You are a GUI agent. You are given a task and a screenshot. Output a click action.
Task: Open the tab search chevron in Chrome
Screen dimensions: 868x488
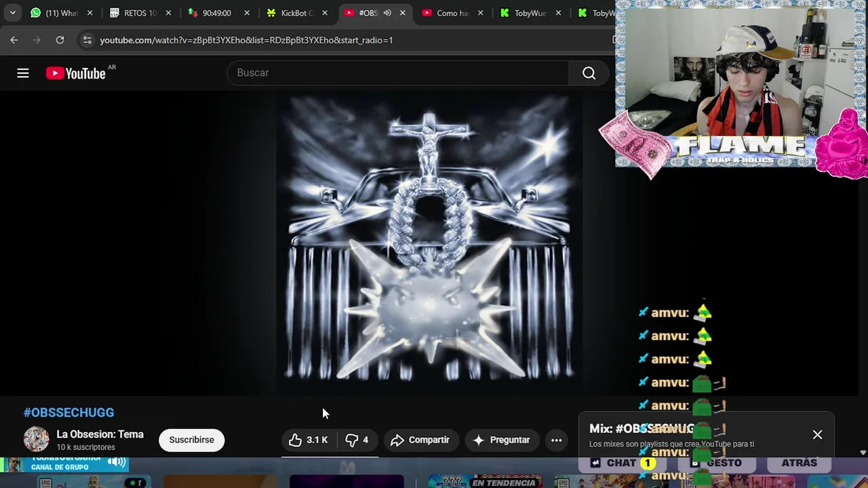(12, 13)
